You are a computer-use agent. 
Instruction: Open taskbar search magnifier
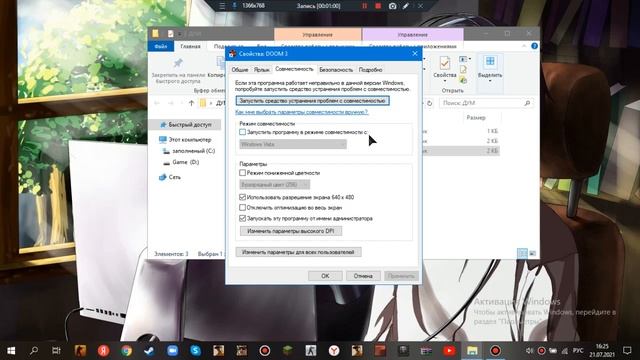34,351
